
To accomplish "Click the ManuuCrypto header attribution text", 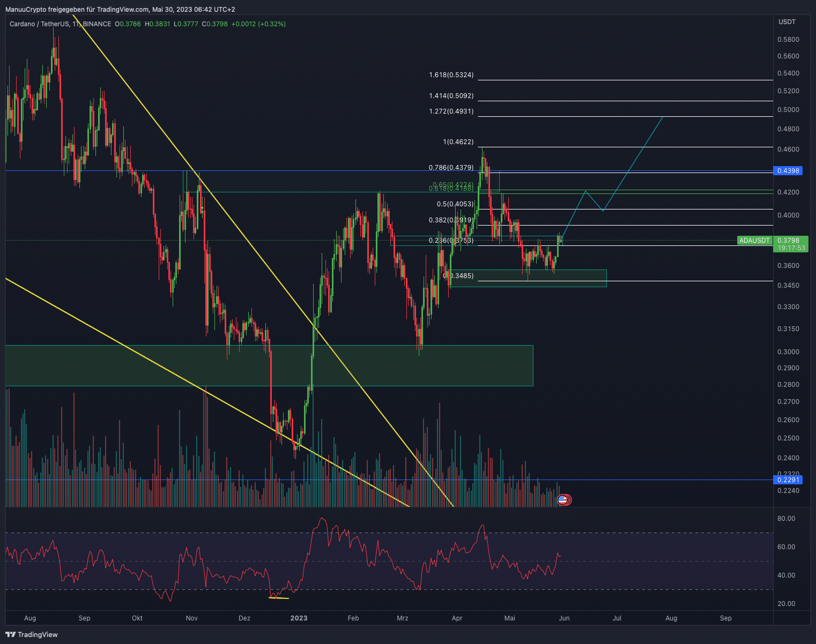I will pos(120,9).
